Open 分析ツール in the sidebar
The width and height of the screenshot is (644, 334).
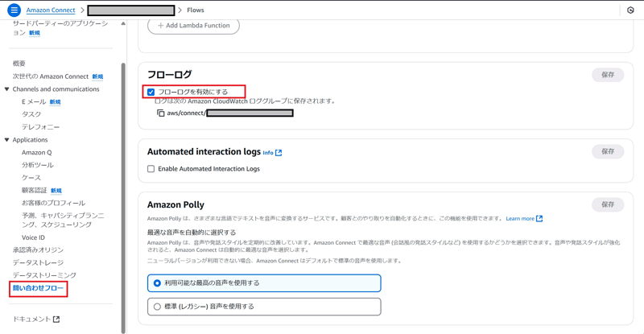coord(37,165)
